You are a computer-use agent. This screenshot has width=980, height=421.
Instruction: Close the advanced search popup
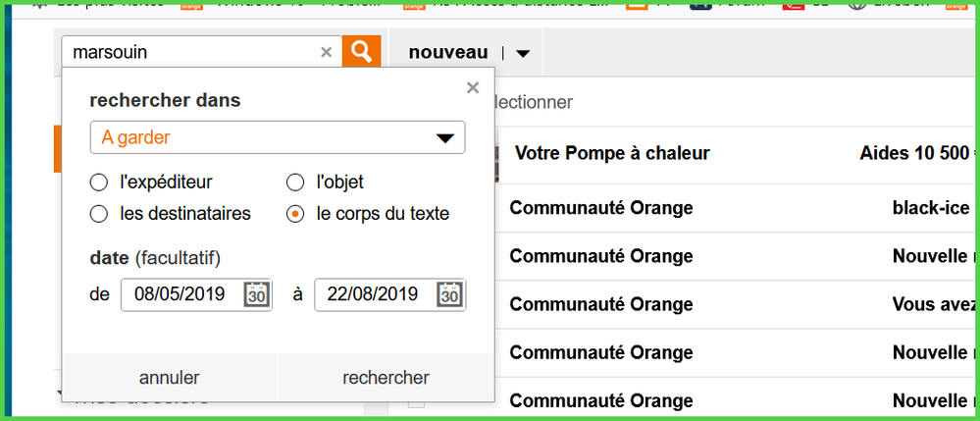473,88
